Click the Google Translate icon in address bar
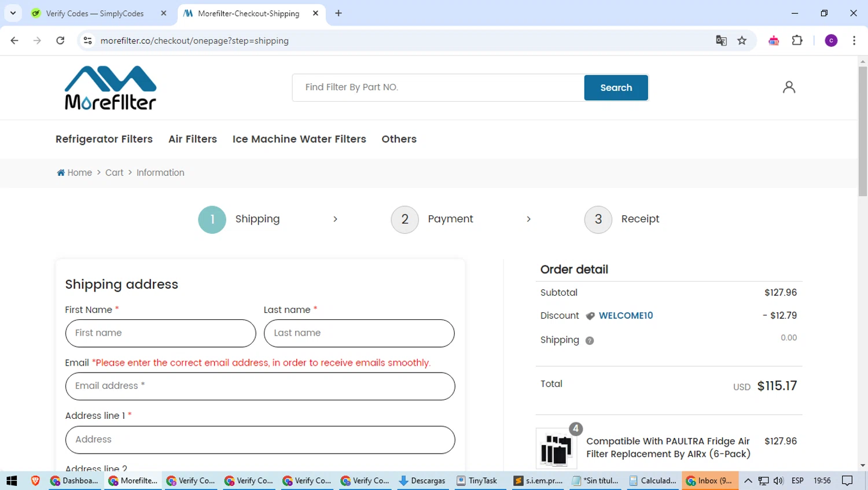This screenshot has width=868, height=490. tap(721, 40)
